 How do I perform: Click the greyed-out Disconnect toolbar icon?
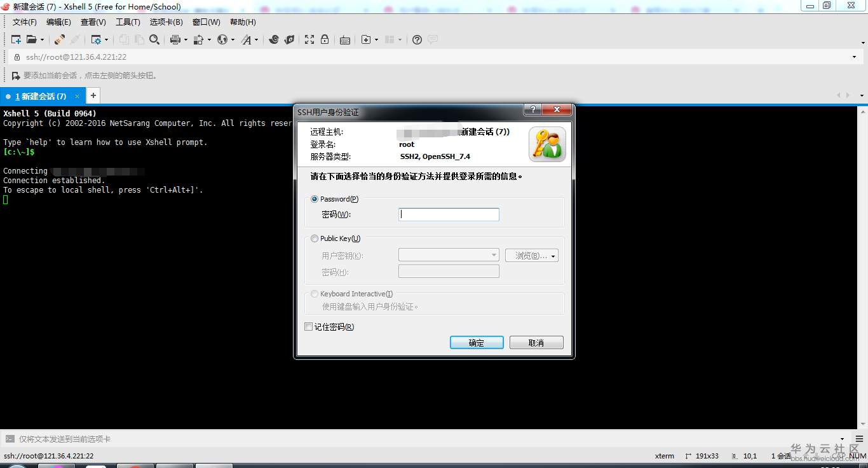[x=75, y=39]
